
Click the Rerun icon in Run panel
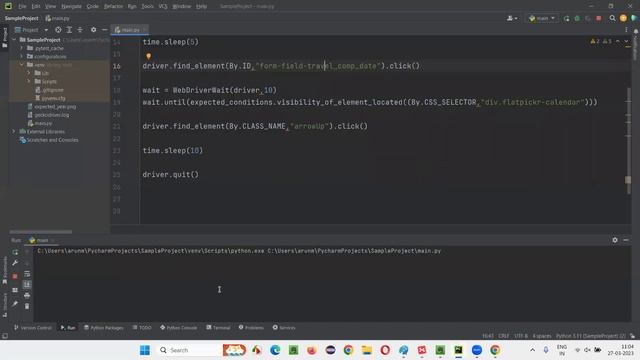(15, 252)
